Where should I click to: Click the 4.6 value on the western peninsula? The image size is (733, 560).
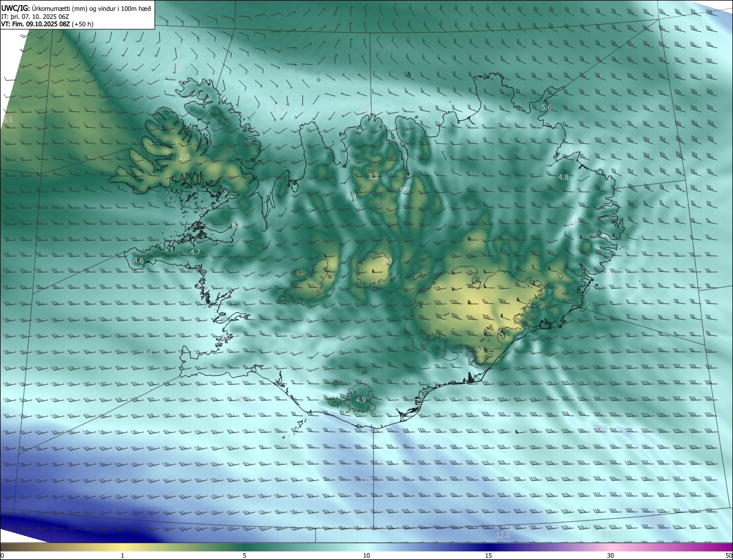(138, 261)
